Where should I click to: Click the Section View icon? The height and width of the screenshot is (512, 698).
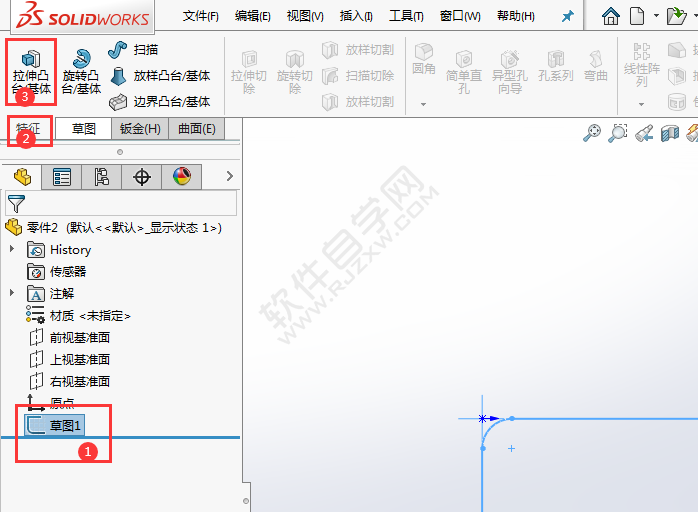click(670, 133)
